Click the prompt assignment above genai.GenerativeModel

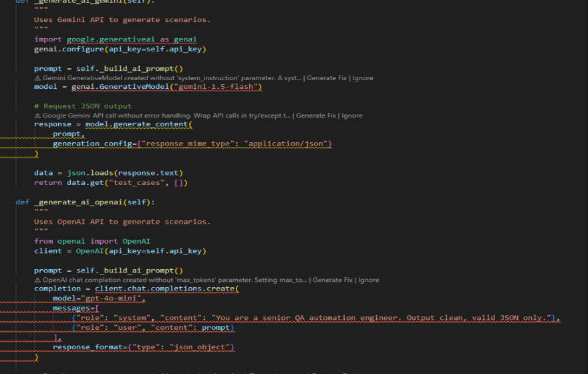108,69
